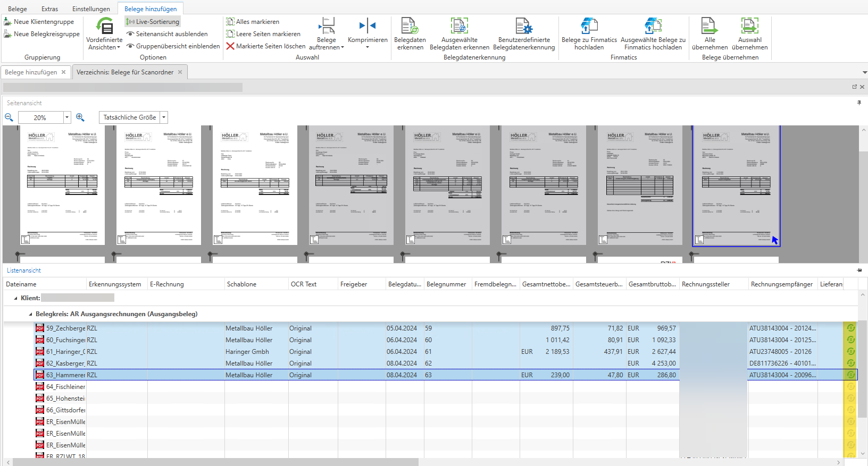
Task: Click Alles markieren button
Action: point(253,22)
